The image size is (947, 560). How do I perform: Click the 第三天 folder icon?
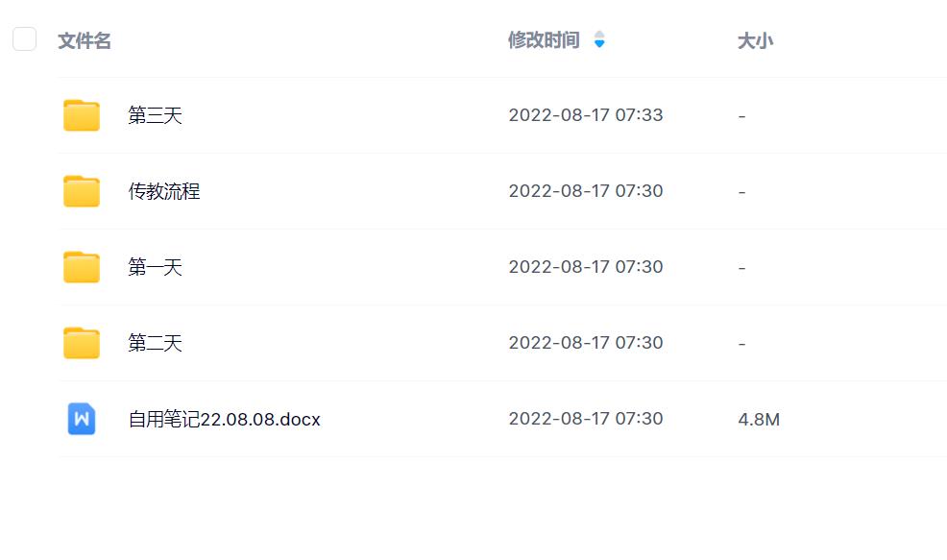tap(82, 115)
